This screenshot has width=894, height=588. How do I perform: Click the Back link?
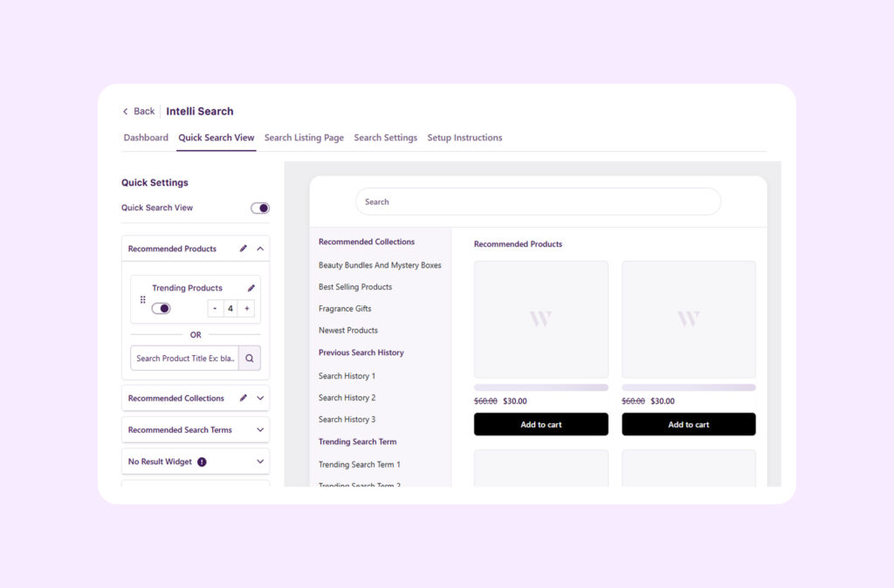(x=142, y=111)
